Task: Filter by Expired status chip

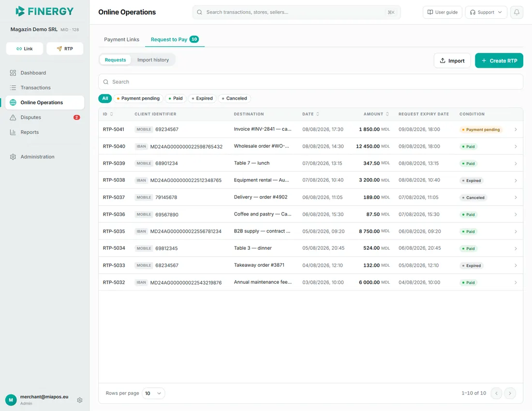Action: point(202,98)
